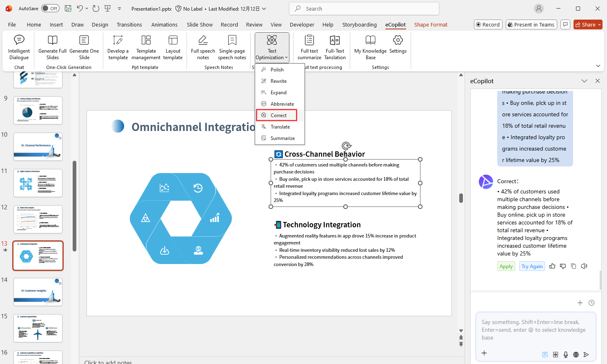Viewport: 607px width, 364px height.
Task: Copy the corrected response text
Action: click(574, 266)
